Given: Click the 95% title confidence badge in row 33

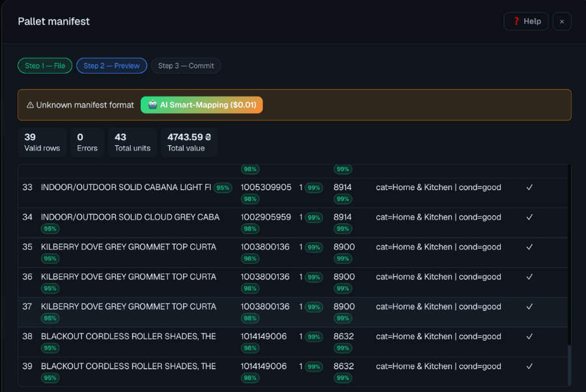Looking at the screenshot, I should pos(223,188).
